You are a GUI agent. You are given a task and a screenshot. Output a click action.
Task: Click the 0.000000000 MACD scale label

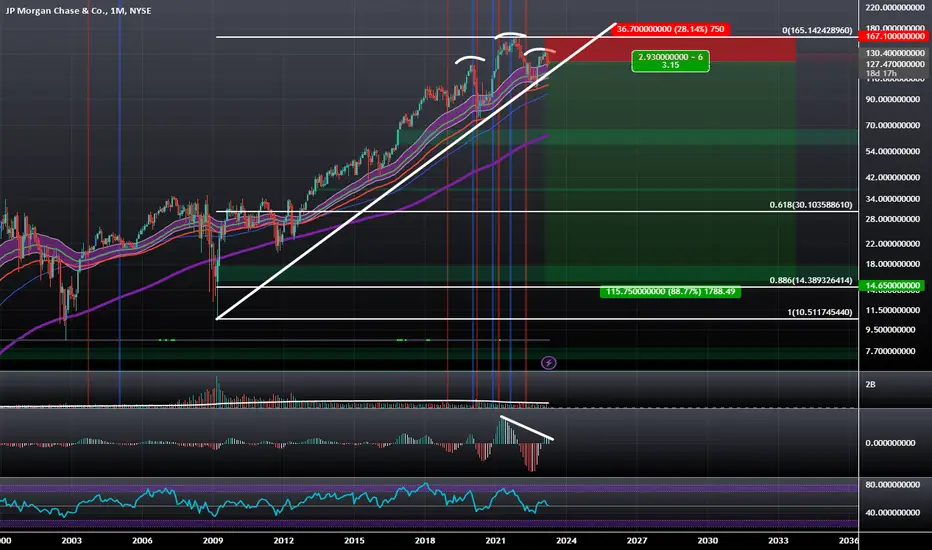(x=890, y=443)
